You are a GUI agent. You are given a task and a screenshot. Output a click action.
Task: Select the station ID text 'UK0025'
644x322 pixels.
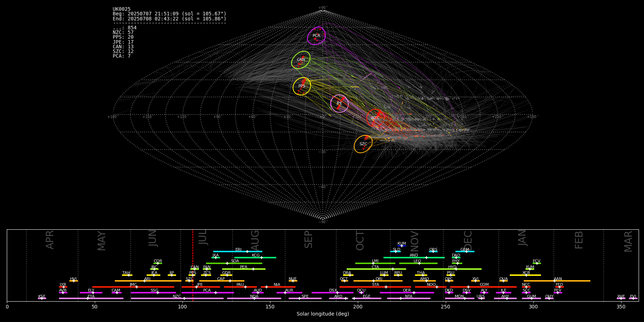(122, 9)
